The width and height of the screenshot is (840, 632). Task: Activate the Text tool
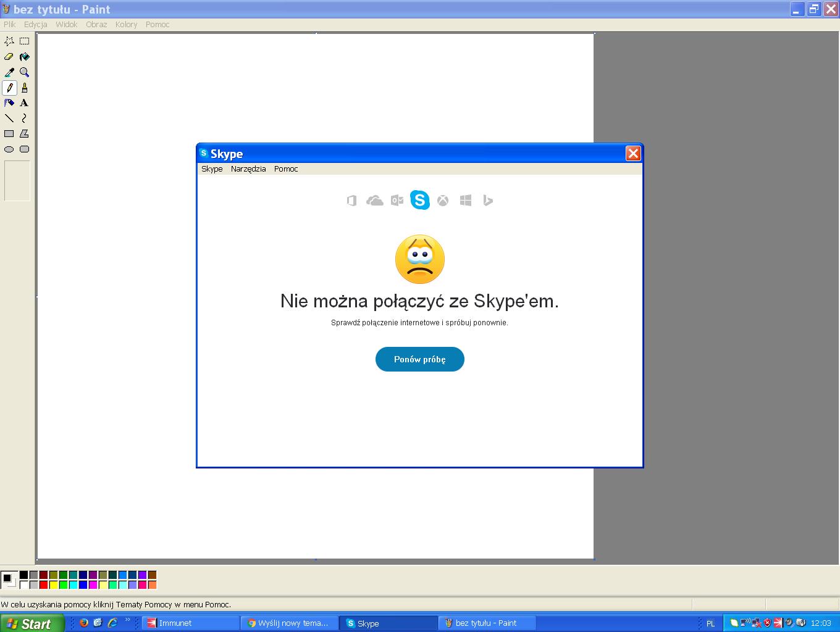click(x=24, y=103)
